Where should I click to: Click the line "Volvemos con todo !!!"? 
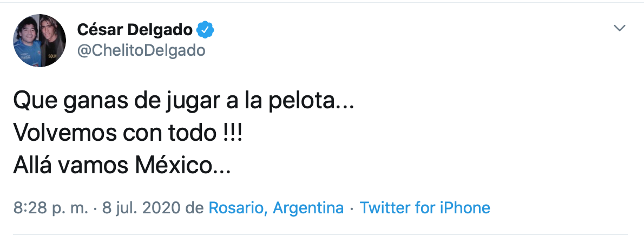click(127, 135)
